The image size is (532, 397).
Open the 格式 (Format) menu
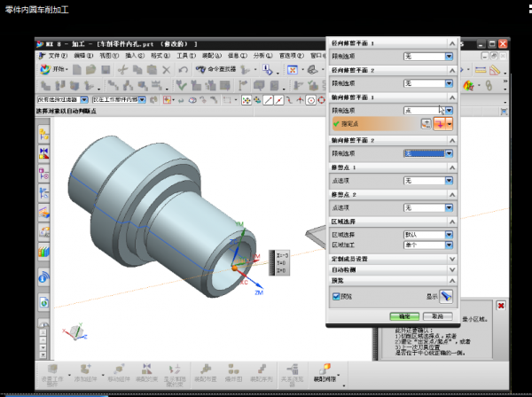160,56
